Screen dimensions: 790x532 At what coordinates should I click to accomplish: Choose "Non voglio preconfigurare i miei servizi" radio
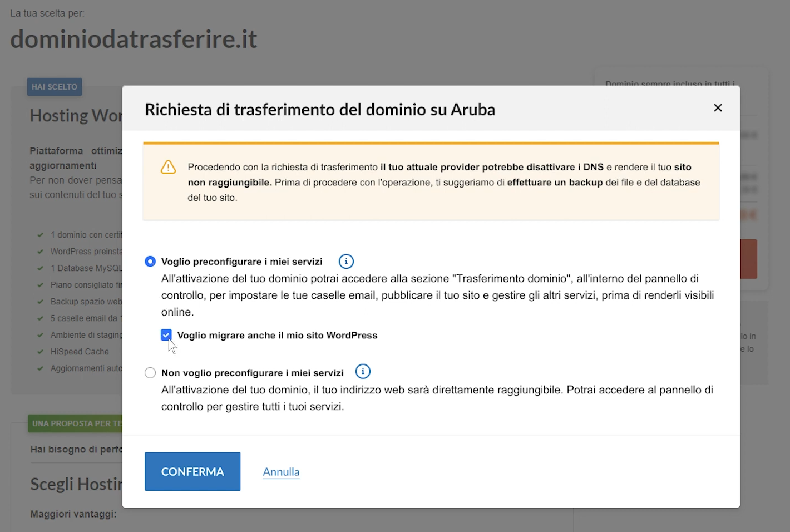(150, 373)
